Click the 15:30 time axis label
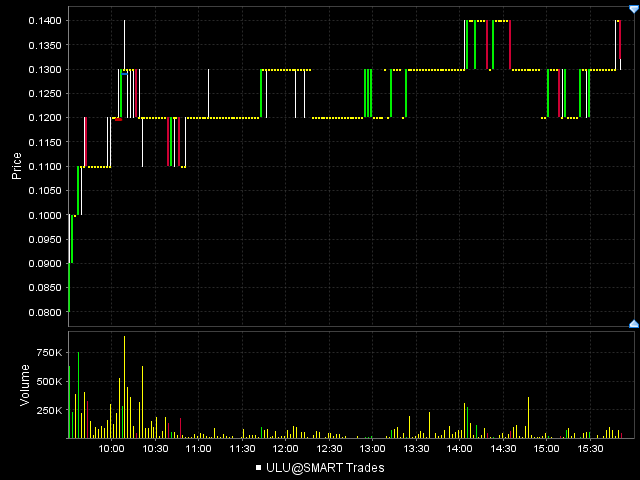The height and width of the screenshot is (480, 640). click(590, 450)
